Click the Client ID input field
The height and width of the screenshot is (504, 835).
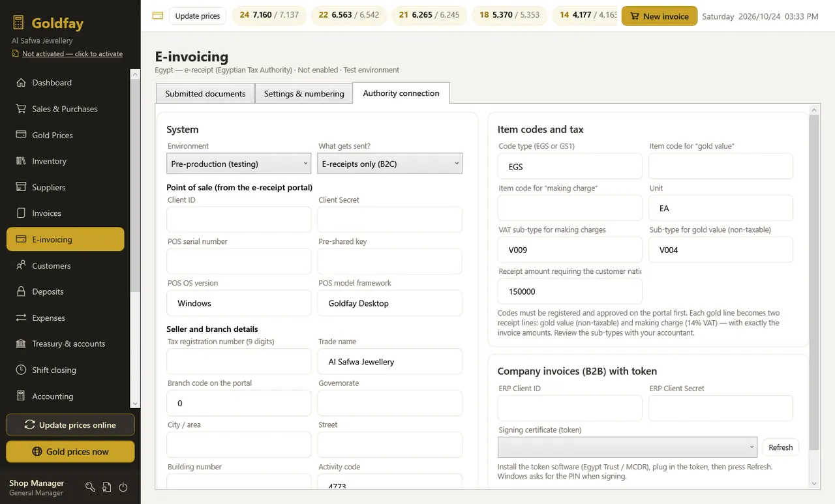239,220
